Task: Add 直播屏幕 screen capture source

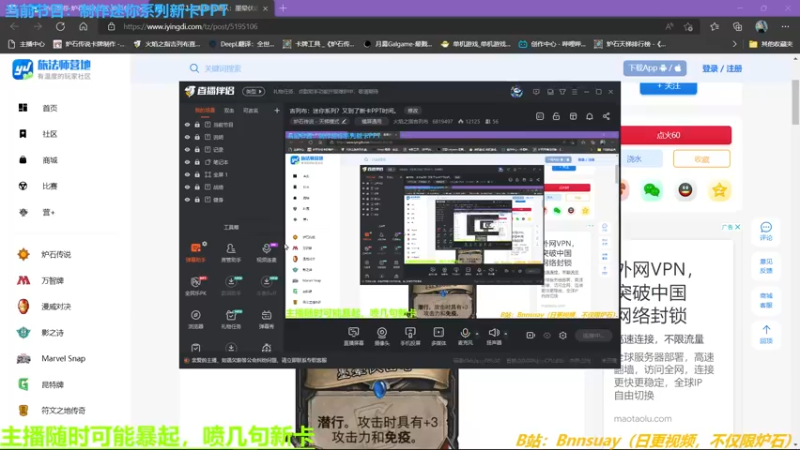Action: coord(354,336)
